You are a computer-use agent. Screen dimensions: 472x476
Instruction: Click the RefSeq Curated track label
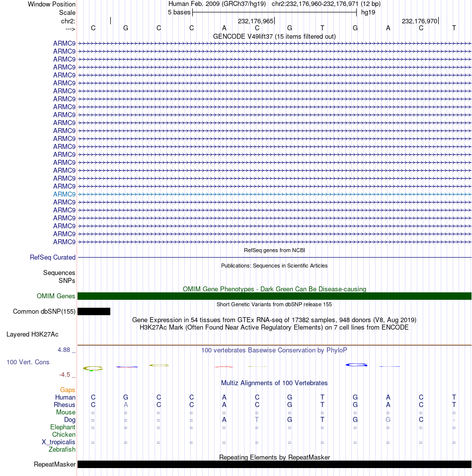click(x=53, y=258)
